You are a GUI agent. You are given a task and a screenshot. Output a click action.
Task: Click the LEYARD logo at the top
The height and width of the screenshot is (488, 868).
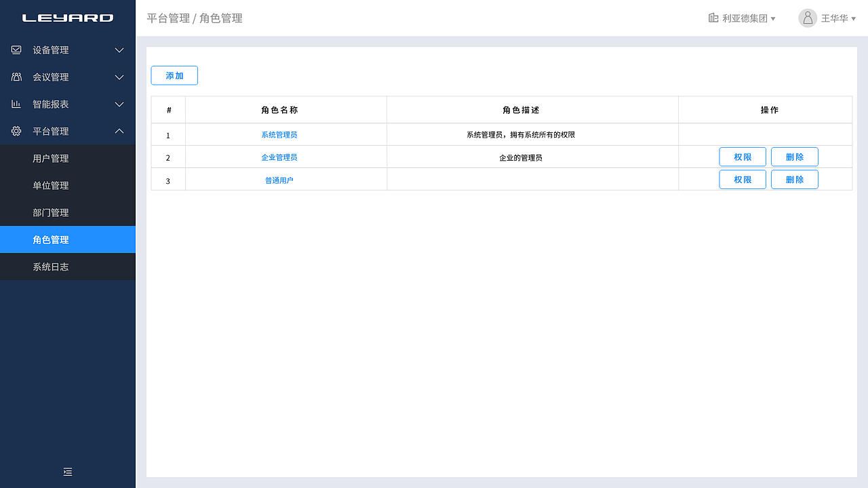(x=68, y=18)
